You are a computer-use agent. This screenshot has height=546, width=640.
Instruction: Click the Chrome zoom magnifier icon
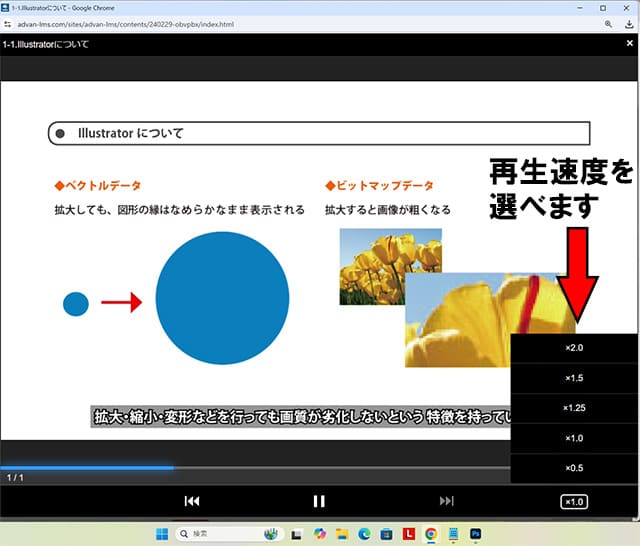point(608,24)
